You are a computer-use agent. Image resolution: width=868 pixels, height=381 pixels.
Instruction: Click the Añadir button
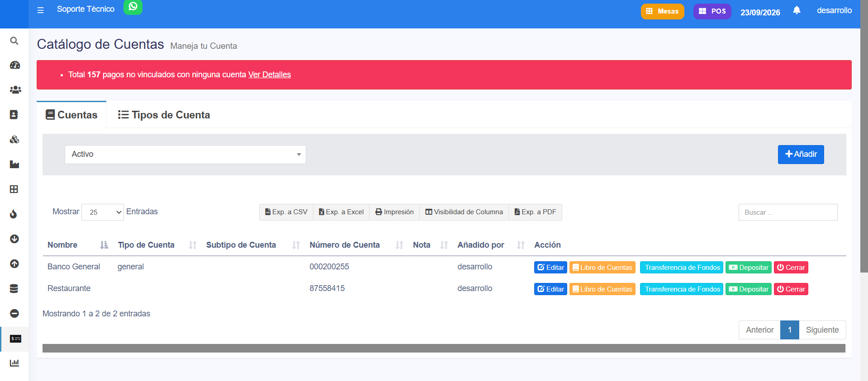801,155
